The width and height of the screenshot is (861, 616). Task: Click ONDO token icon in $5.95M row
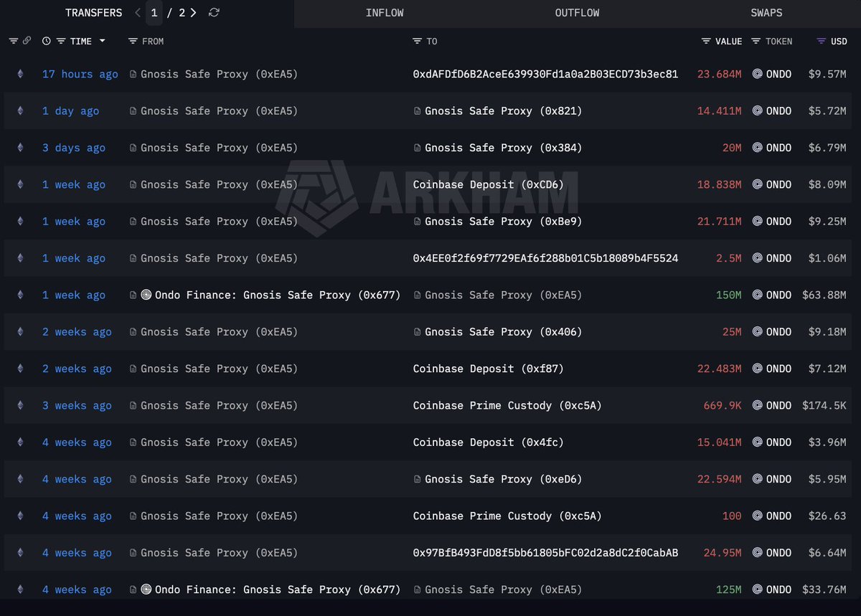click(757, 479)
